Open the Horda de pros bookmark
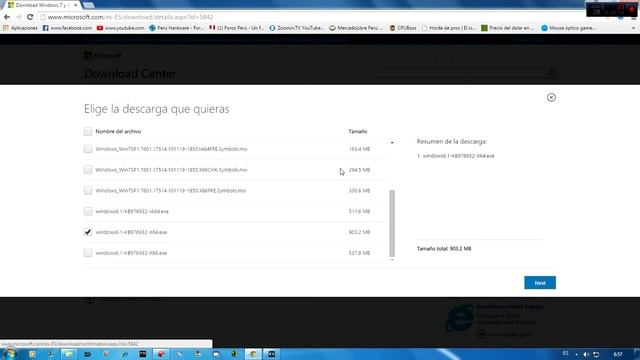640x360 pixels. tap(449, 28)
